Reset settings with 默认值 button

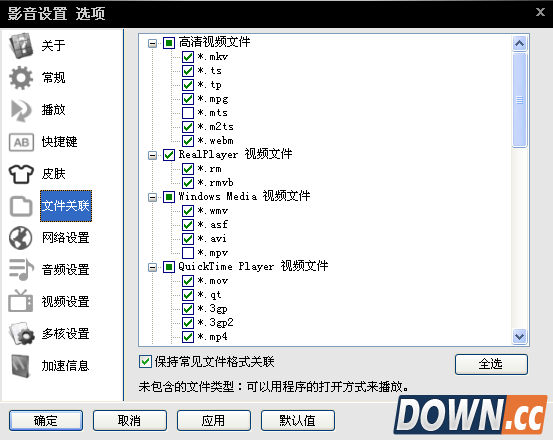click(298, 420)
